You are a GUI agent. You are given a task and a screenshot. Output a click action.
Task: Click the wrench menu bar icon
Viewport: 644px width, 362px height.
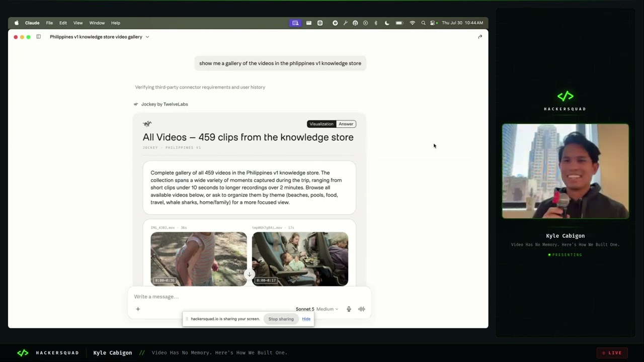click(345, 23)
